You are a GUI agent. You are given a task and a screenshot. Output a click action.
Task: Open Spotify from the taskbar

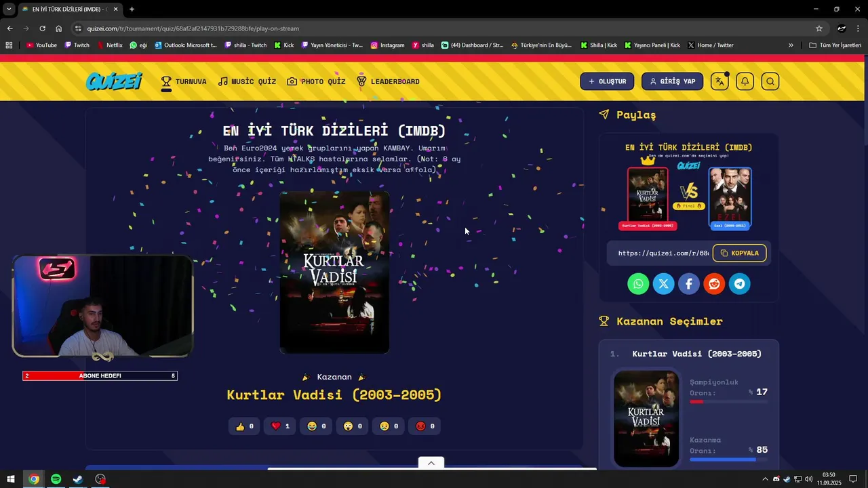pos(56,479)
